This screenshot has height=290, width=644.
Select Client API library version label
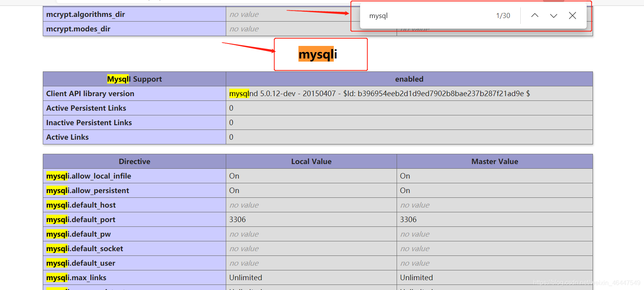tap(90, 93)
